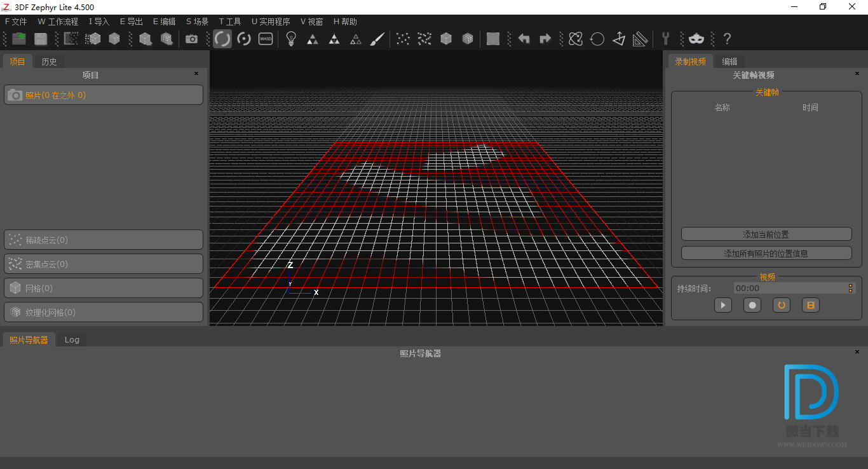868x469 pixels.
Task: Adjust the duration stepper arrows
Action: click(851, 289)
